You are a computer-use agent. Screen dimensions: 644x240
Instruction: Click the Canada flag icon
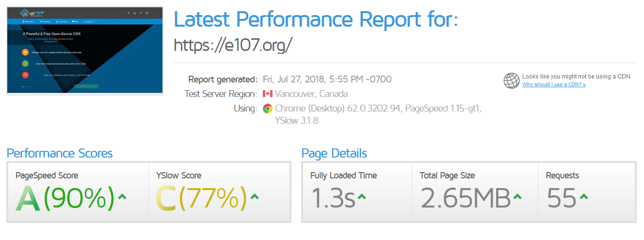pyautogui.click(x=267, y=94)
